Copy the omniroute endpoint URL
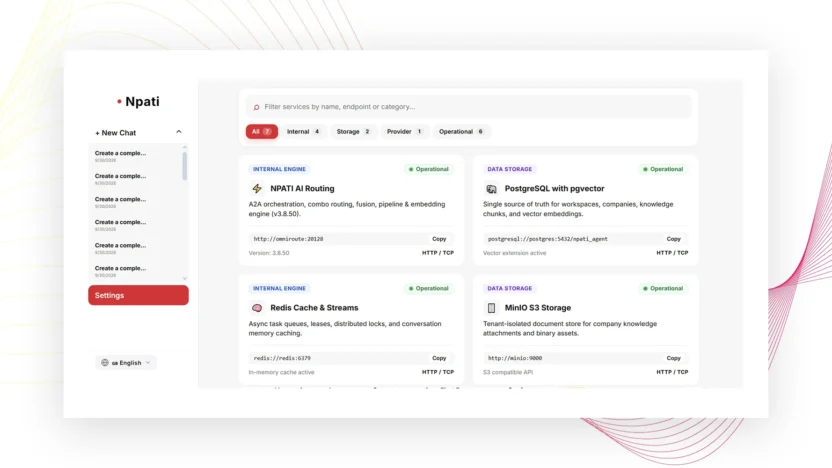The height and width of the screenshot is (468, 832). click(439, 239)
